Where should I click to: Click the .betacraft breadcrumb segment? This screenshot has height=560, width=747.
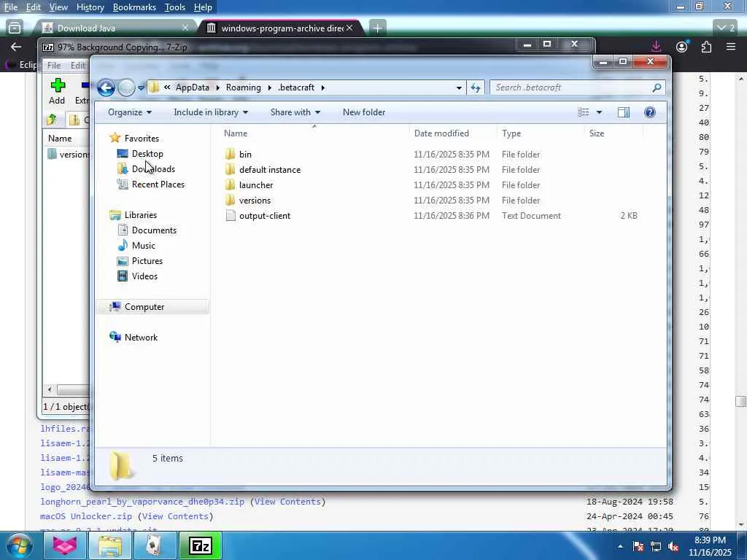[x=296, y=87]
